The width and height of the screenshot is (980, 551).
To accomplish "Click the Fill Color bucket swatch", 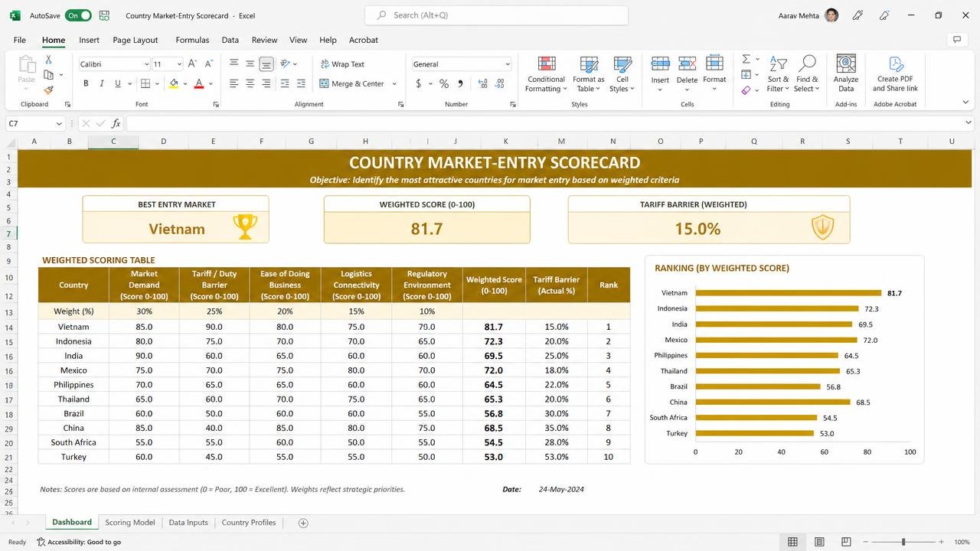I will [174, 83].
